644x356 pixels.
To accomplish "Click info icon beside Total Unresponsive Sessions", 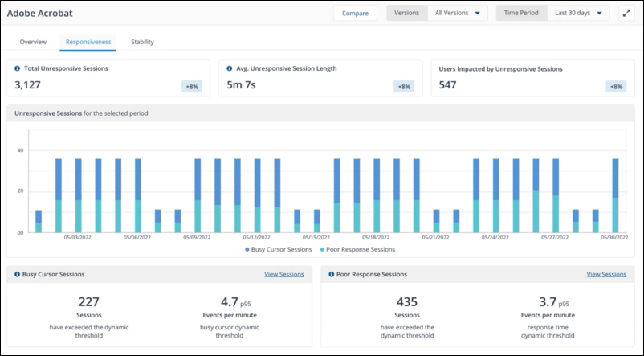I will point(18,68).
